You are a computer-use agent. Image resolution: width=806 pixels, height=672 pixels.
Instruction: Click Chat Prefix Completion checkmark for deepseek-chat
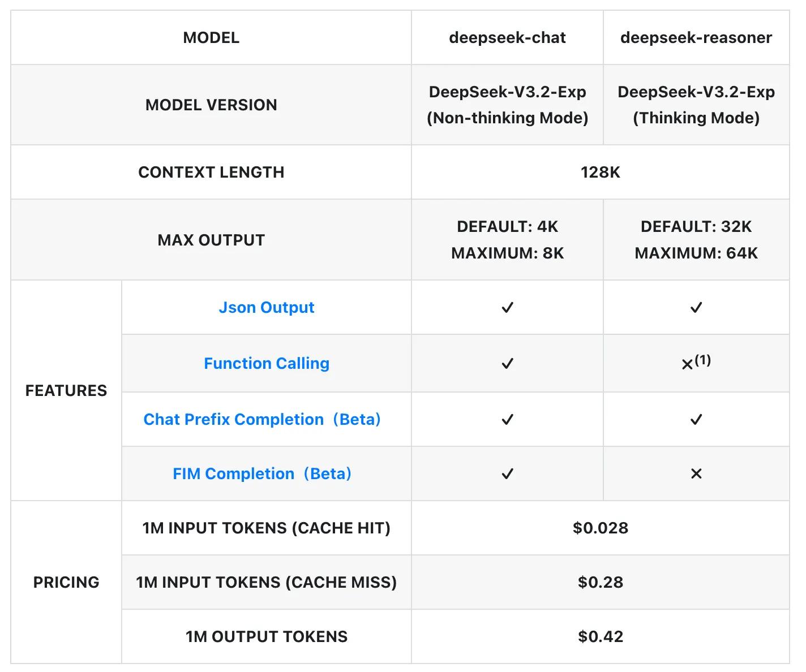(507, 419)
